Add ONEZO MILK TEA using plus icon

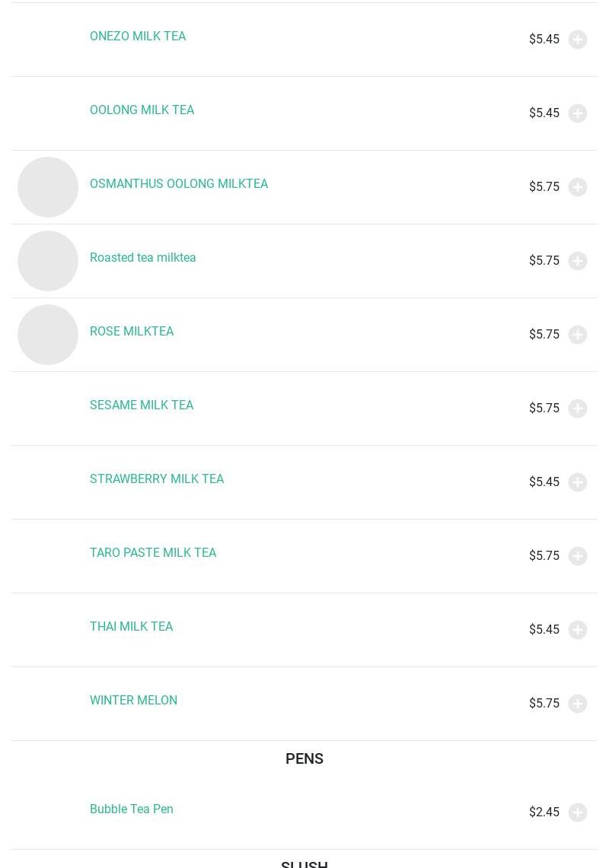coord(577,40)
